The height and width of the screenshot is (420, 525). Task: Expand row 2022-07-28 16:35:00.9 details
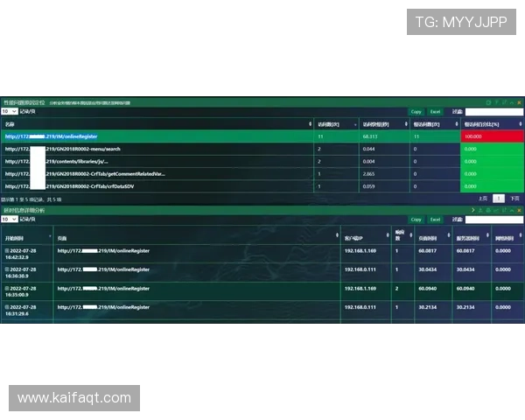click(x=7, y=285)
